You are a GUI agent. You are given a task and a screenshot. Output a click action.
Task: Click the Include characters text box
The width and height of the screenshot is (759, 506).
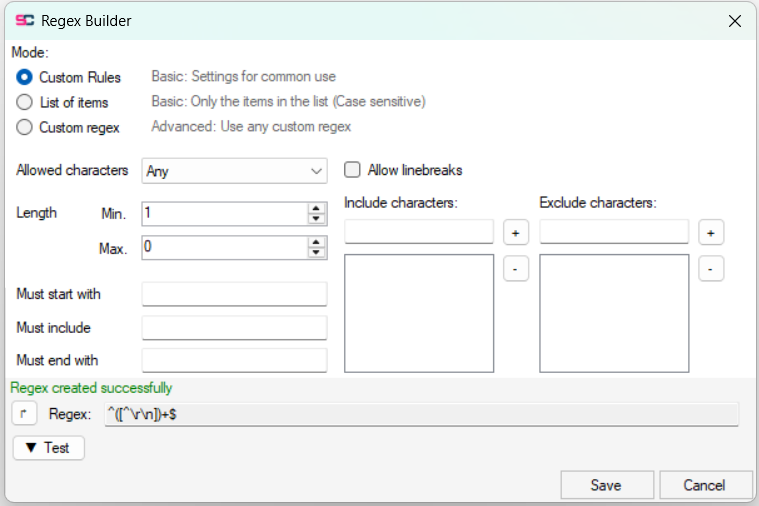419,231
